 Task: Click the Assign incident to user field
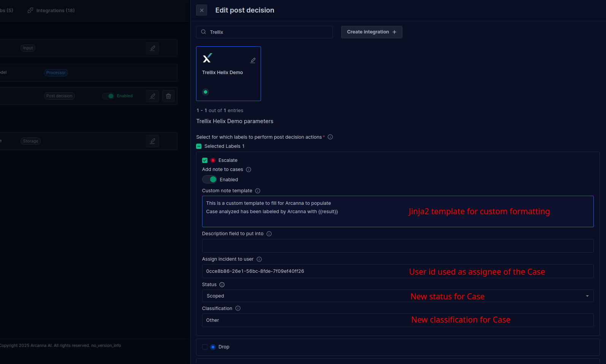pos(398,271)
